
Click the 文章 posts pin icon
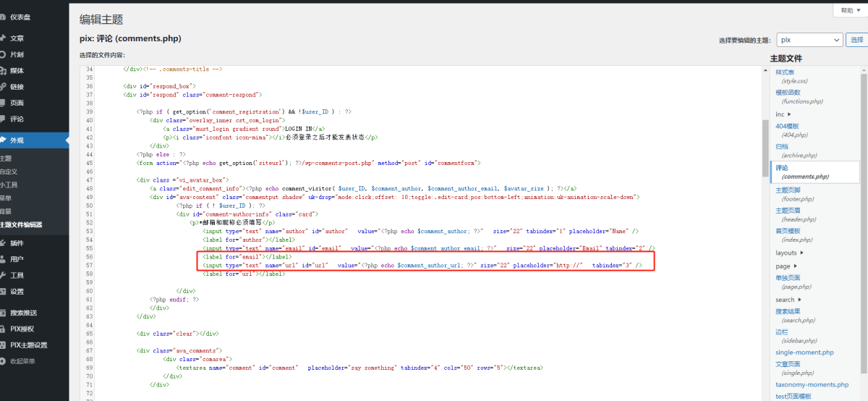point(4,38)
